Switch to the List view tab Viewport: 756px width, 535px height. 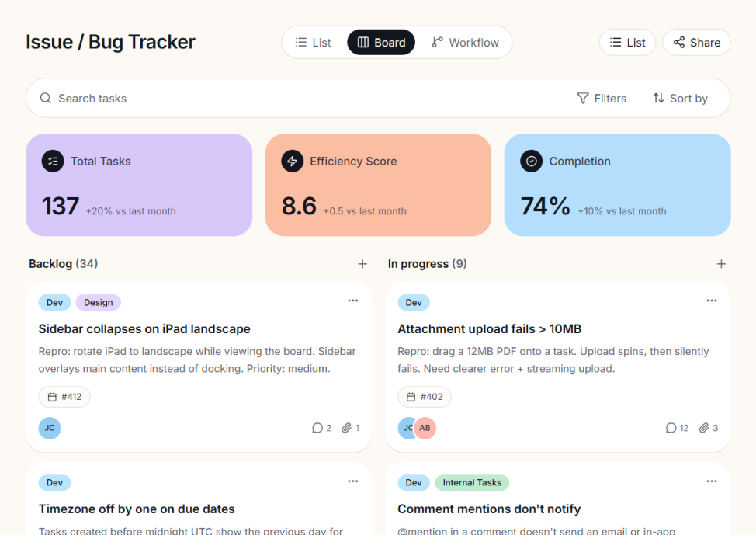[314, 43]
